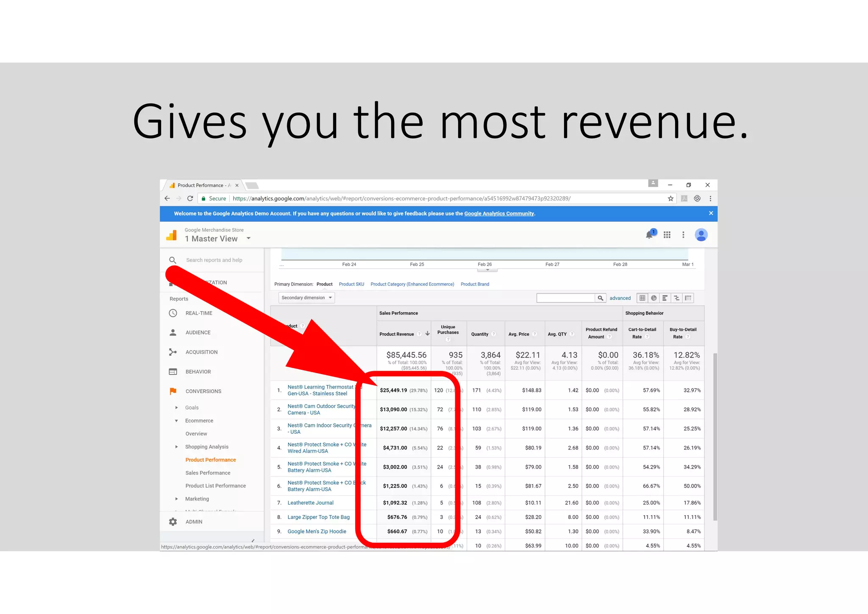
Task: Reload the page with refresh icon
Action: pyautogui.click(x=190, y=198)
